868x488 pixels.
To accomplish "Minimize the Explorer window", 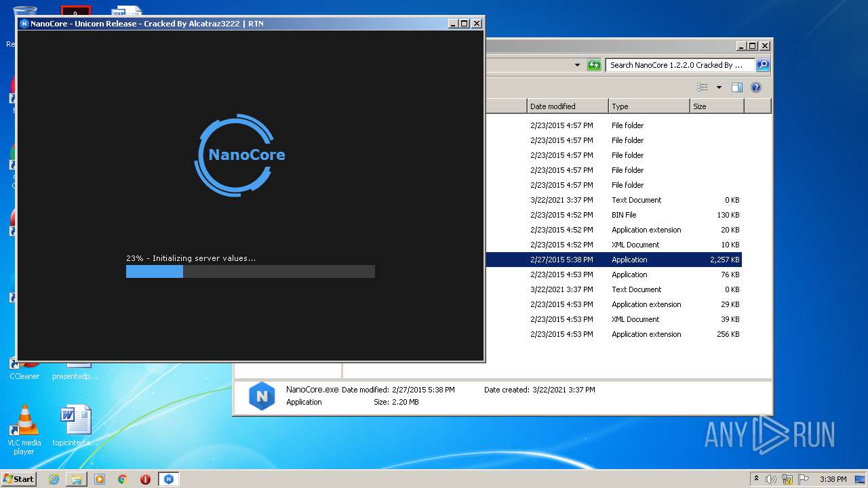I will [x=741, y=46].
